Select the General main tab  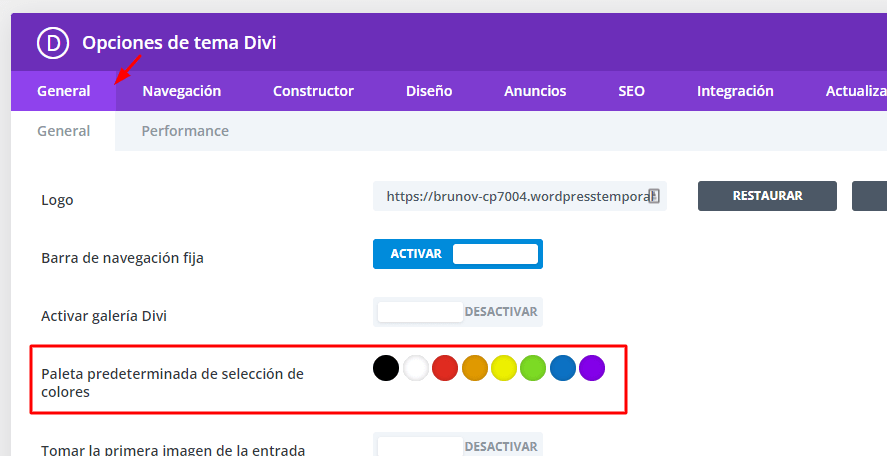[x=63, y=91]
